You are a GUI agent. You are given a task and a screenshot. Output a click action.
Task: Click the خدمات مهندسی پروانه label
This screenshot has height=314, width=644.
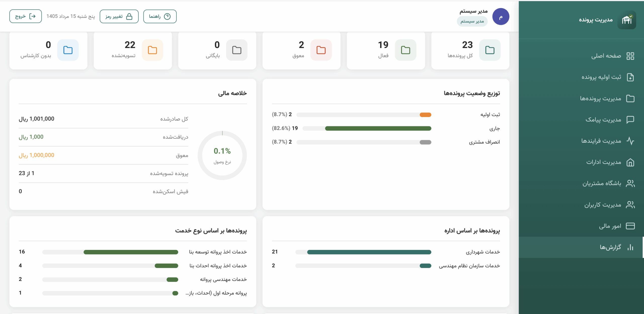pyautogui.click(x=223, y=279)
